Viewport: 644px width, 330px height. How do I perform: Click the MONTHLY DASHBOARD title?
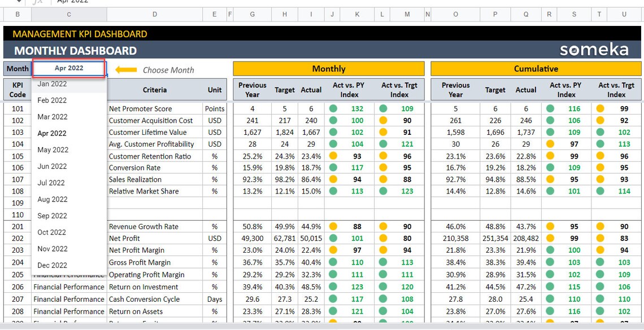click(76, 51)
